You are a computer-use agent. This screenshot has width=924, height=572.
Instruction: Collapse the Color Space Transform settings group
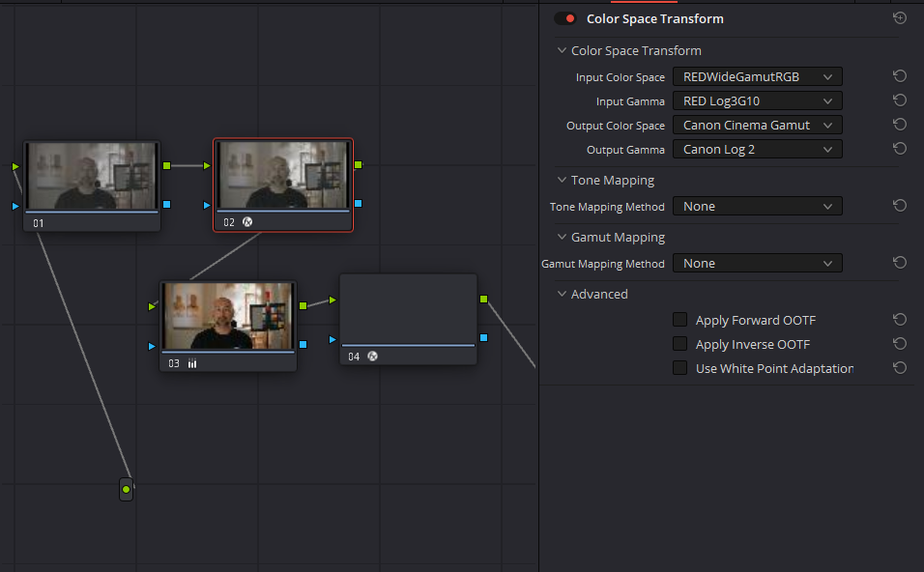562,50
